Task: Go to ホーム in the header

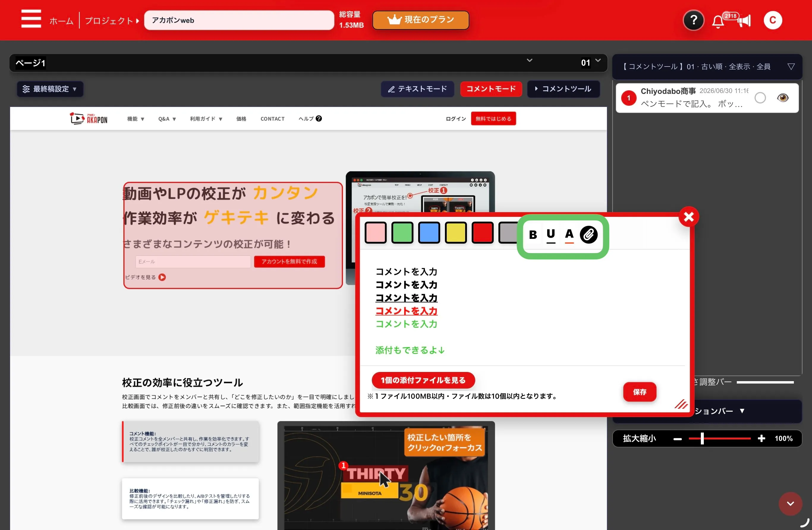Action: (62, 21)
